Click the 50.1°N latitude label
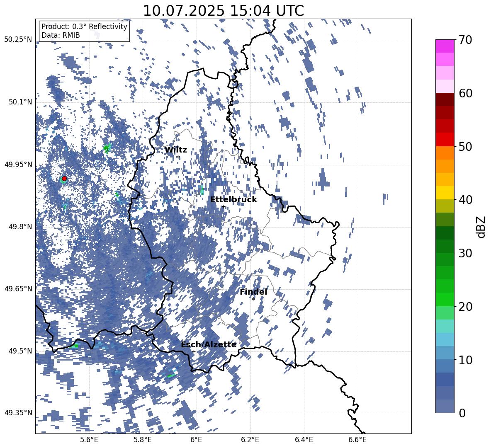This screenshot has height=448, width=491. [20, 102]
